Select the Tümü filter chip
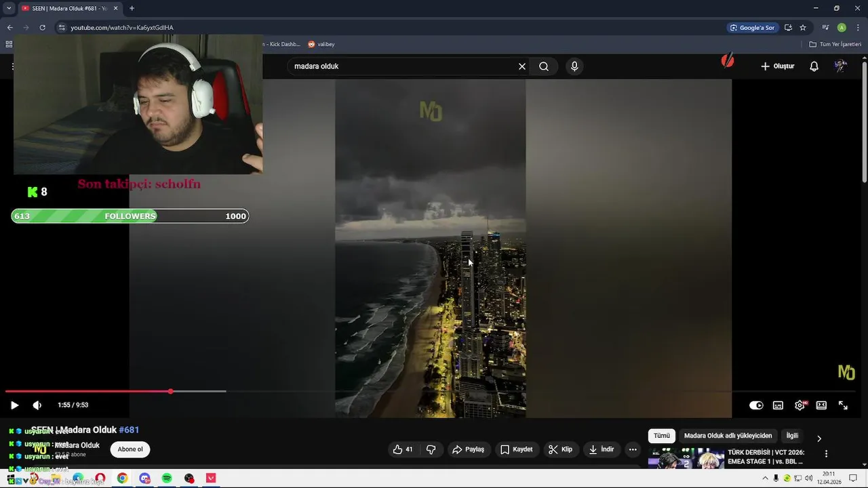 click(x=661, y=436)
